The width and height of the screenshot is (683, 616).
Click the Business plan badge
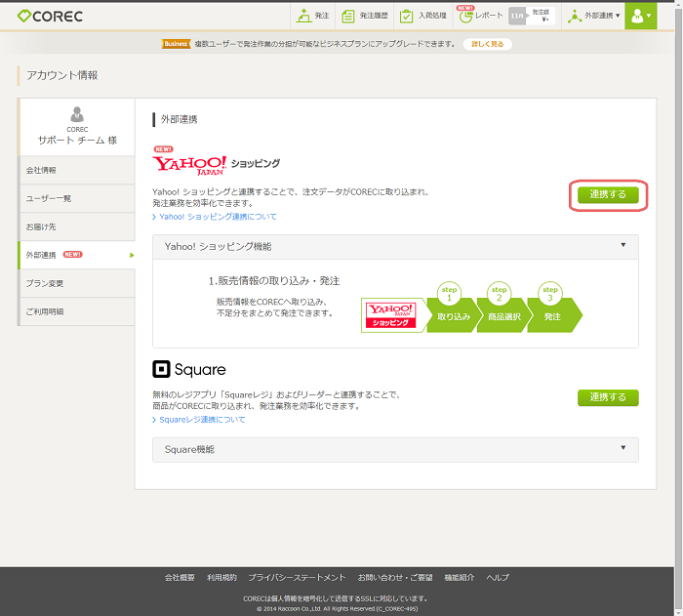pyautogui.click(x=176, y=44)
